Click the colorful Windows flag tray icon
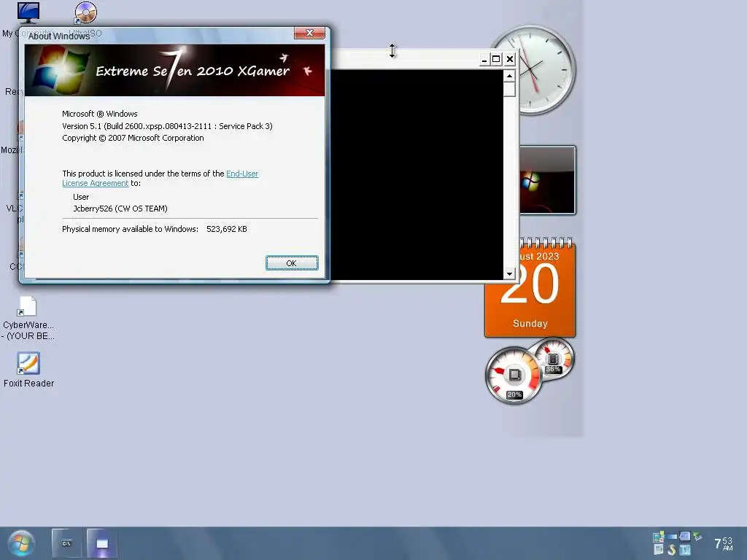The image size is (747, 560). (659, 537)
